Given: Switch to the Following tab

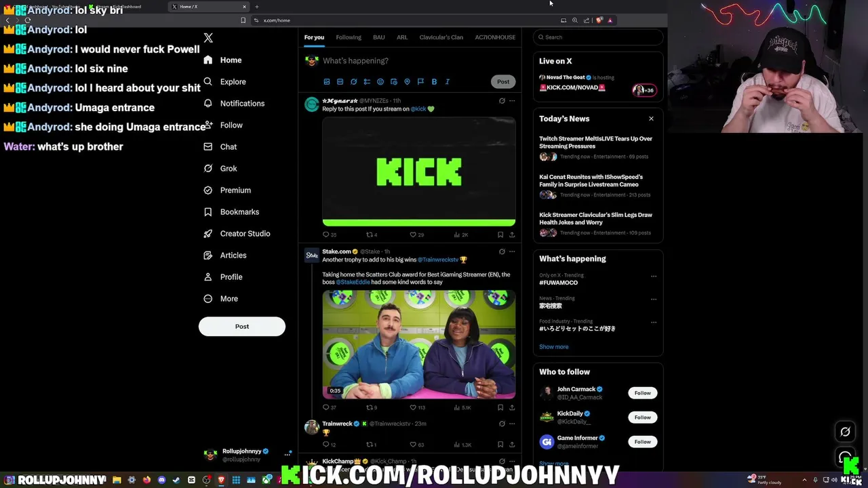Looking at the screenshot, I should 349,37.
